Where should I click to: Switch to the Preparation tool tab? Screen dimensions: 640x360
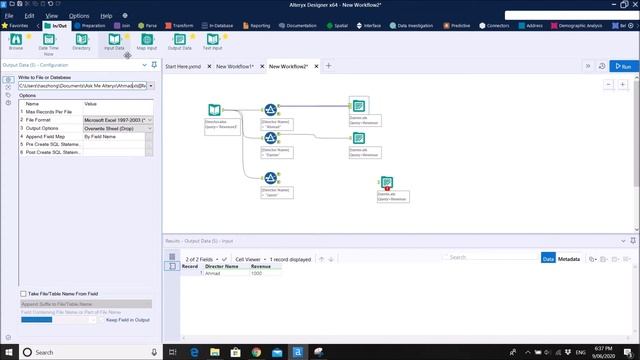(89, 25)
